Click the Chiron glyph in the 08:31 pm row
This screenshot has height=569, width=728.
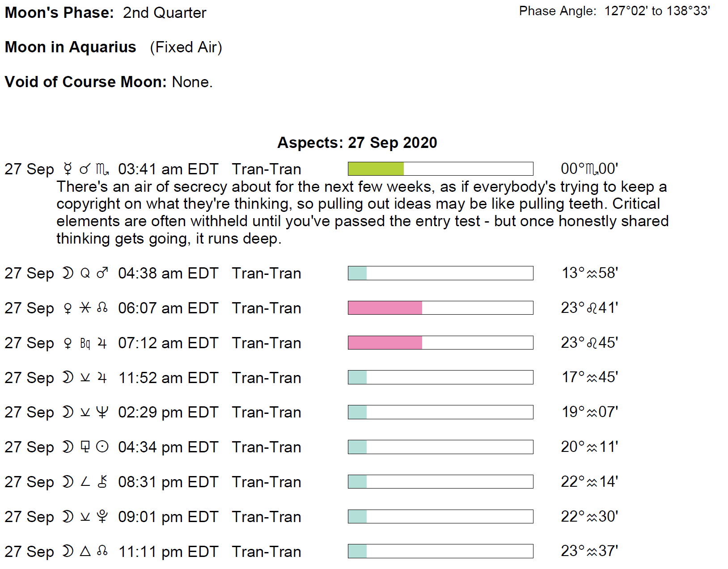point(102,482)
